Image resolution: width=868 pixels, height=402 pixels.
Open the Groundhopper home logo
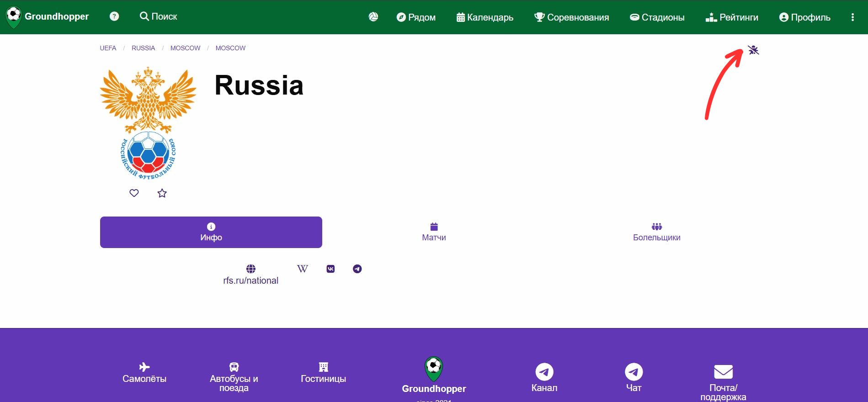click(48, 16)
